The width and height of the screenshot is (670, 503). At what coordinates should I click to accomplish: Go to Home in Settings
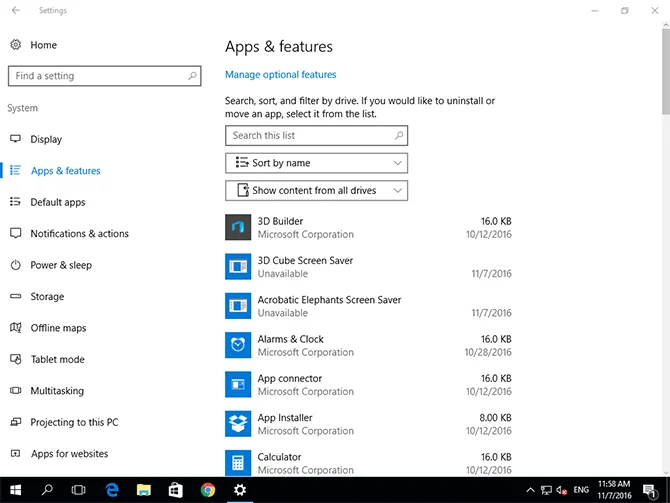[x=43, y=45]
